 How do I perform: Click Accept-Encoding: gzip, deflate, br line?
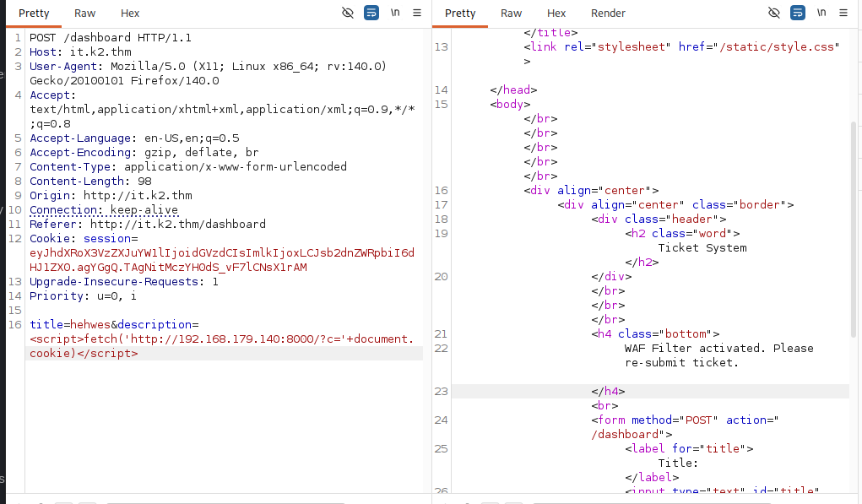point(144,152)
